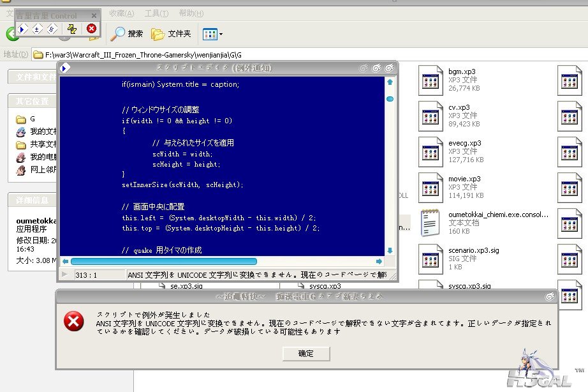Click the run script icon in Kirikiri Control
The height and width of the screenshot is (392, 588).
[23, 29]
